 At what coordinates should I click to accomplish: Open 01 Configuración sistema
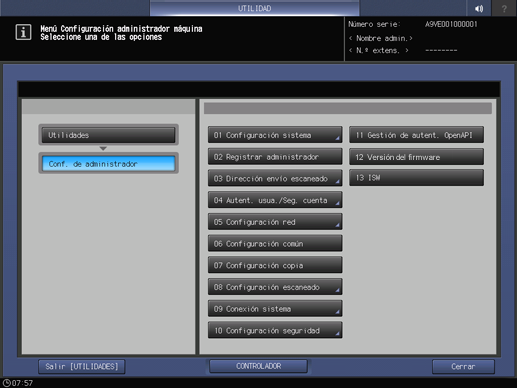[275, 135]
